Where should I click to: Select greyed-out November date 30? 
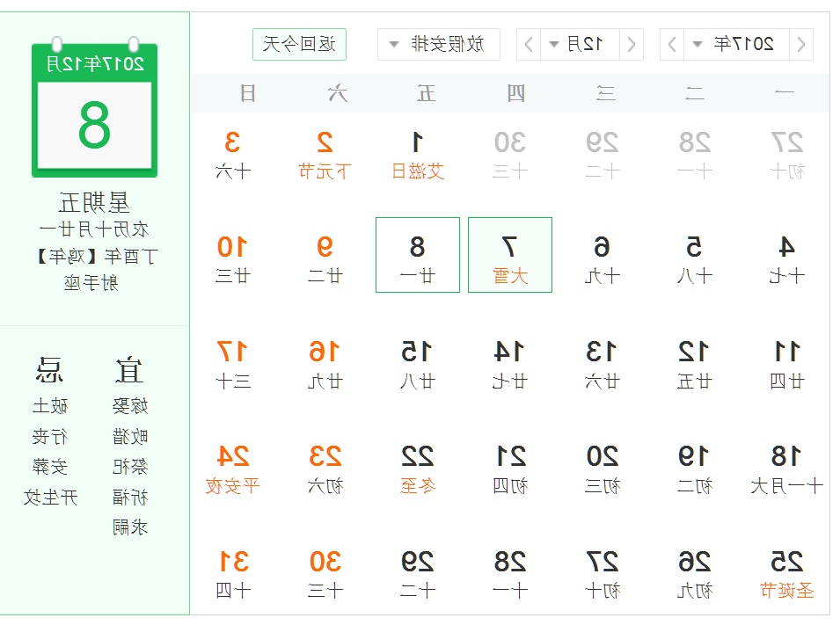tap(510, 155)
